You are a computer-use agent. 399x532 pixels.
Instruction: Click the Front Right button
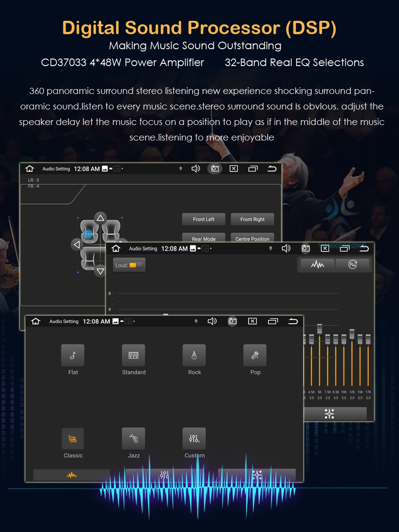[252, 219]
